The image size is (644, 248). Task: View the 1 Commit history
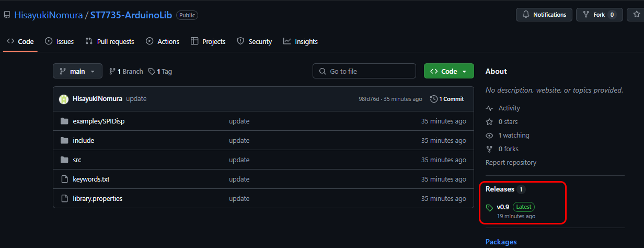coord(447,99)
